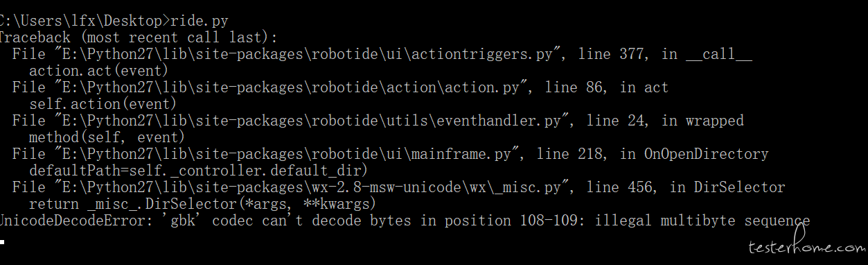Click the return _misc_.DirSelector code line

pos(202,204)
